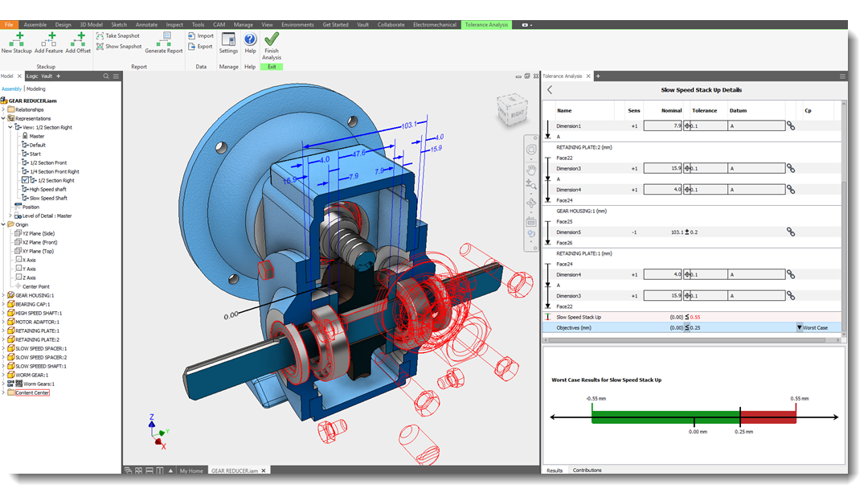This screenshot has width=868, height=497.
Task: Open the File menu
Action: click(9, 24)
